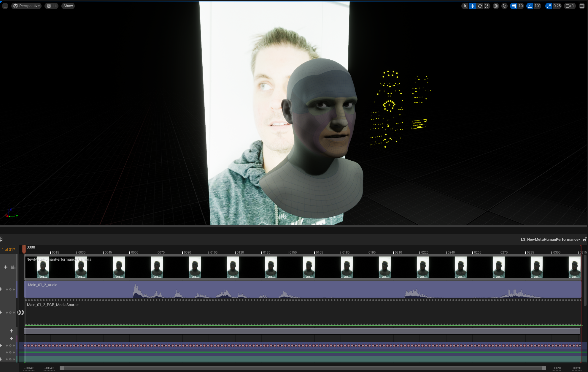Select the Scale transform tool
This screenshot has width=588, height=372.
click(487, 6)
